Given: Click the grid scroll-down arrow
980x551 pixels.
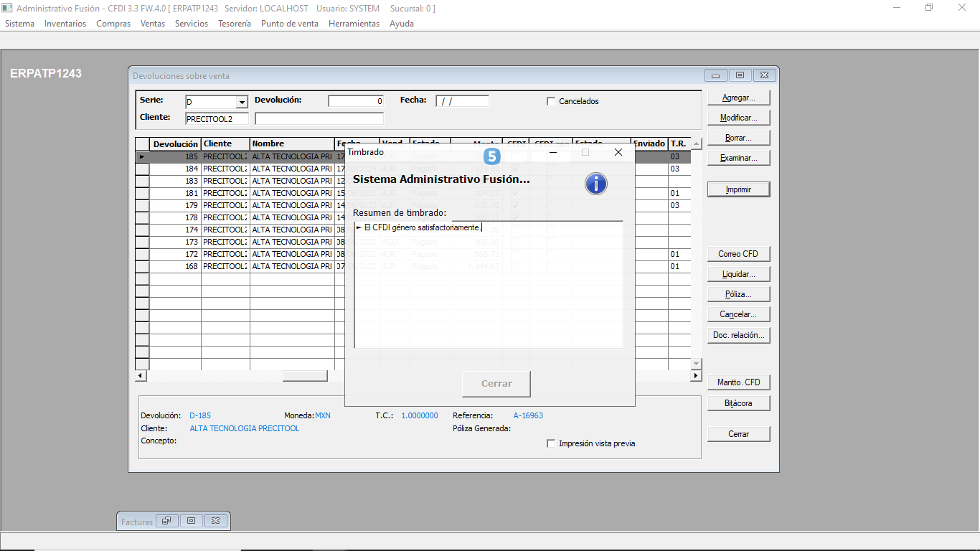Looking at the screenshot, I should tap(696, 364).
